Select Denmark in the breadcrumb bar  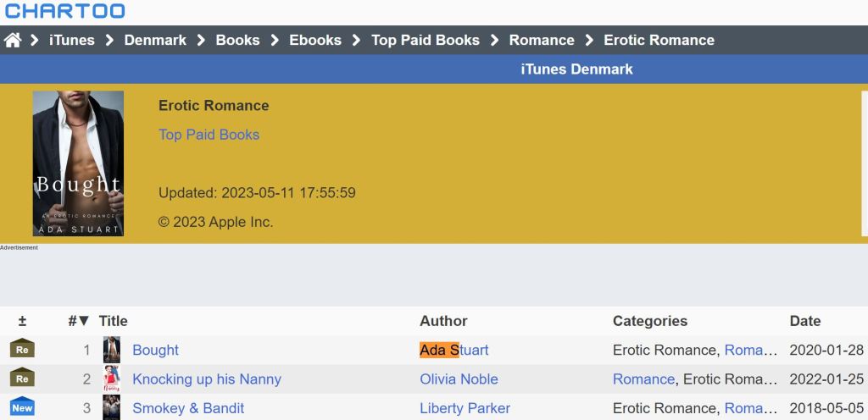155,40
